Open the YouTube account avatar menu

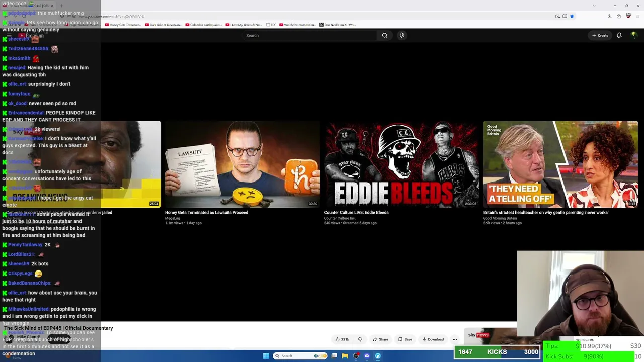pos(634,35)
